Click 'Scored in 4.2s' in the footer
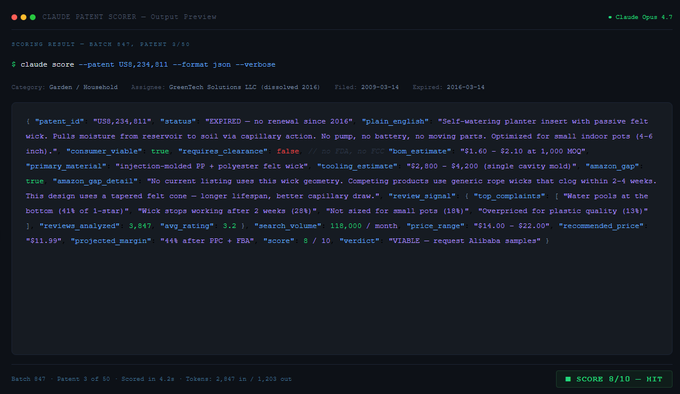This screenshot has height=394, width=680. (x=148, y=379)
